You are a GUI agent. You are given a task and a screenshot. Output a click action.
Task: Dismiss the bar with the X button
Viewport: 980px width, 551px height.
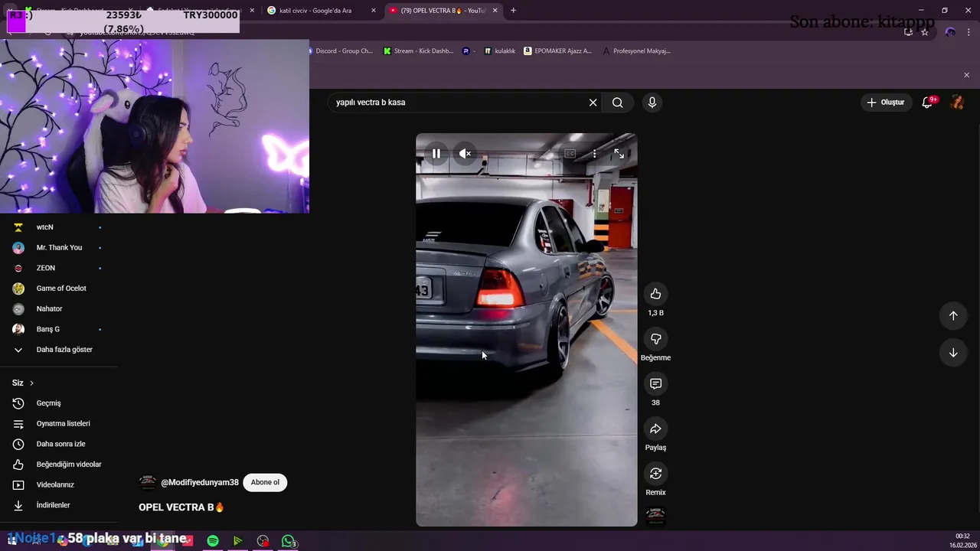click(x=966, y=75)
